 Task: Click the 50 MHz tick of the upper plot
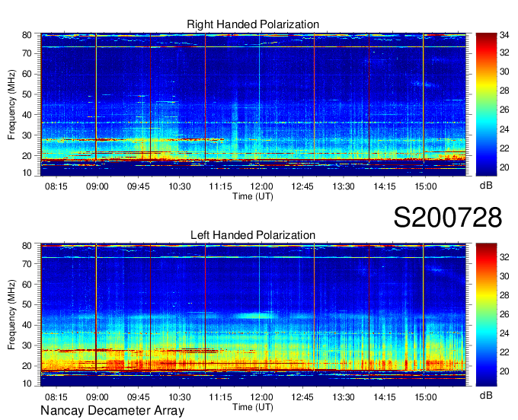click(x=27, y=94)
